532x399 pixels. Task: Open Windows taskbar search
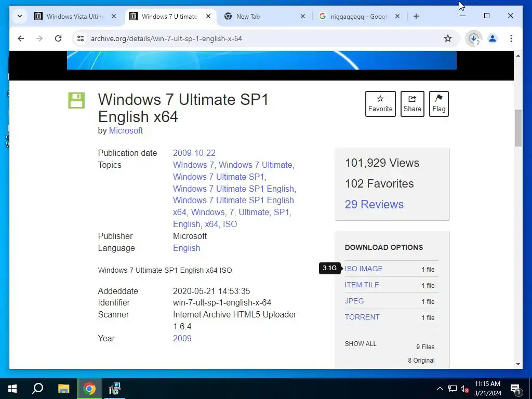37,389
